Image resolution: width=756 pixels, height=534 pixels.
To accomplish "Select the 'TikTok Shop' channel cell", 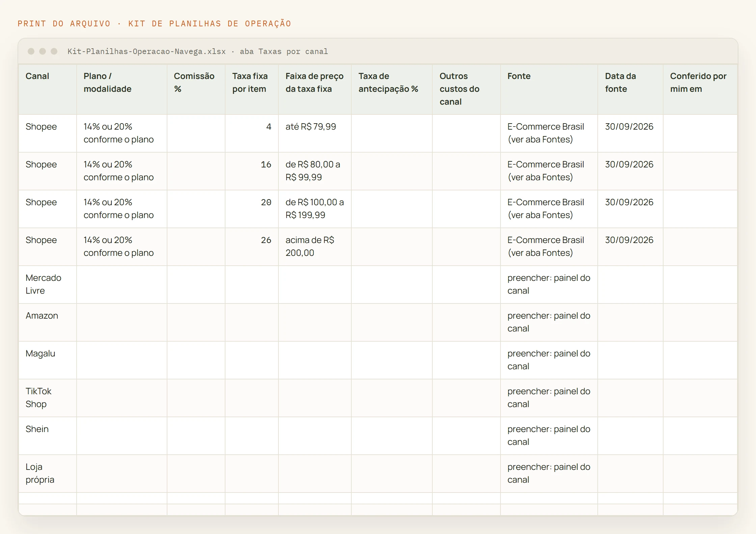I will tap(48, 398).
